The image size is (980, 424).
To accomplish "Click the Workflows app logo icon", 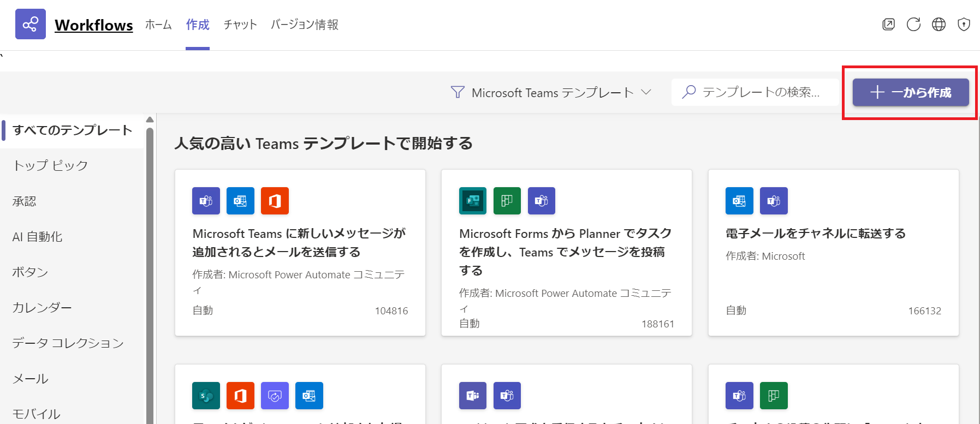I will (x=31, y=24).
